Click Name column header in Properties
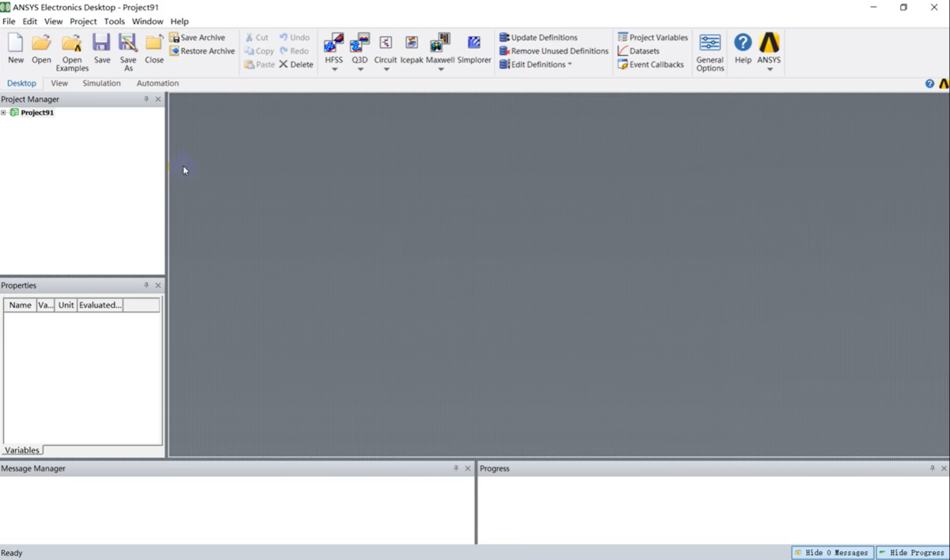Image resolution: width=950 pixels, height=560 pixels. (x=21, y=305)
